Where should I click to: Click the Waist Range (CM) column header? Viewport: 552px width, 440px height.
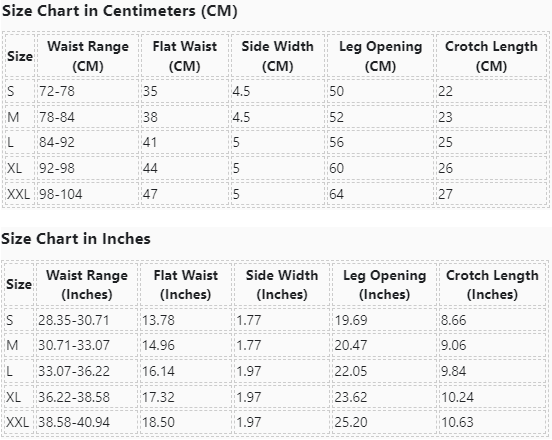88,56
